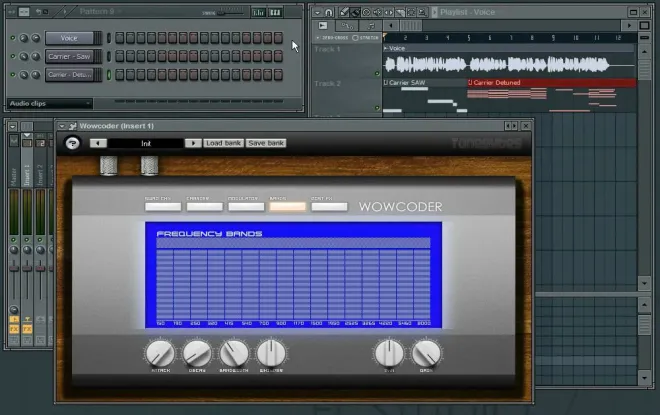
Task: Click Save bank in Wowcoder
Action: tap(266, 143)
